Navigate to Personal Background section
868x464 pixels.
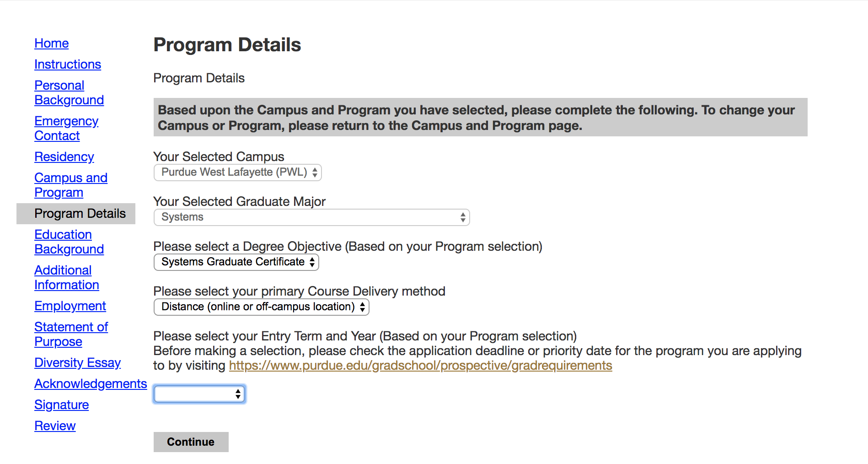pyautogui.click(x=69, y=93)
